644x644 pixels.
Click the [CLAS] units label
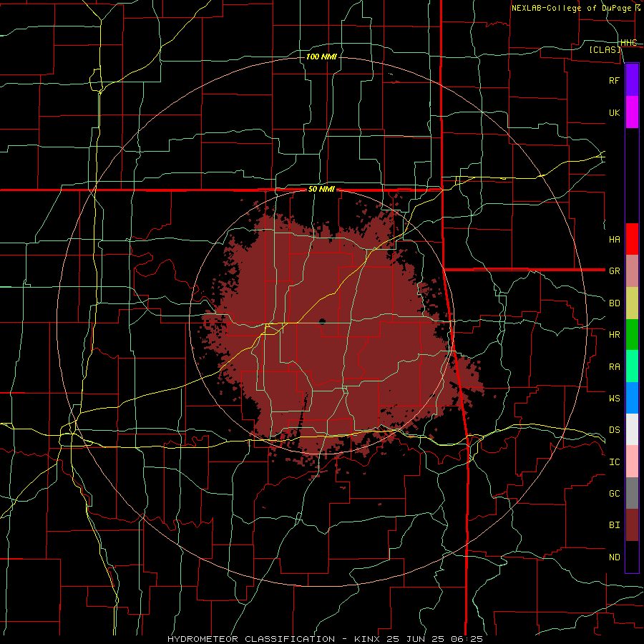click(x=605, y=49)
